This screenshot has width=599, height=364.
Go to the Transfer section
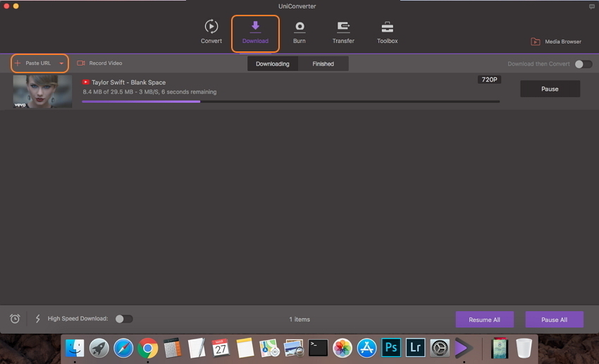pyautogui.click(x=343, y=32)
